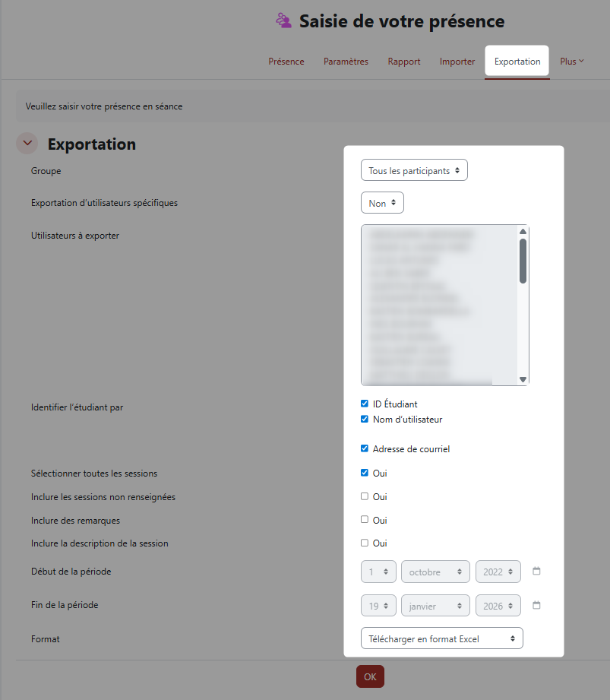Switch to the Rapport tab

(404, 62)
